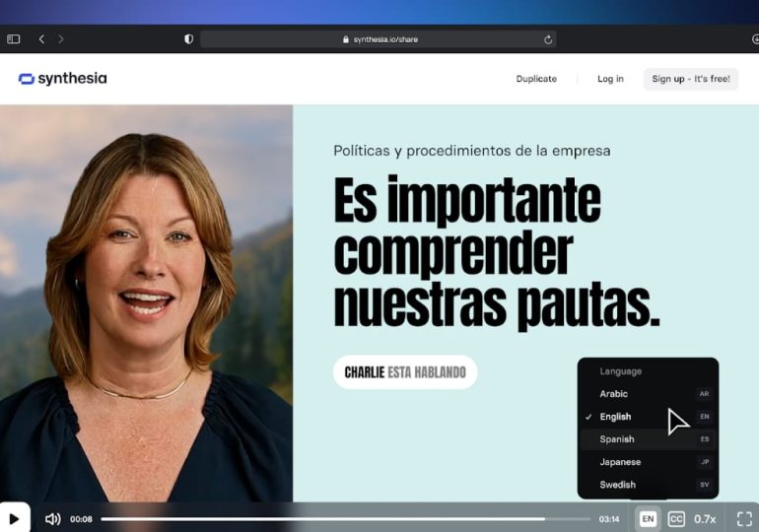
Task: Click the video progress bar
Action: click(345, 519)
